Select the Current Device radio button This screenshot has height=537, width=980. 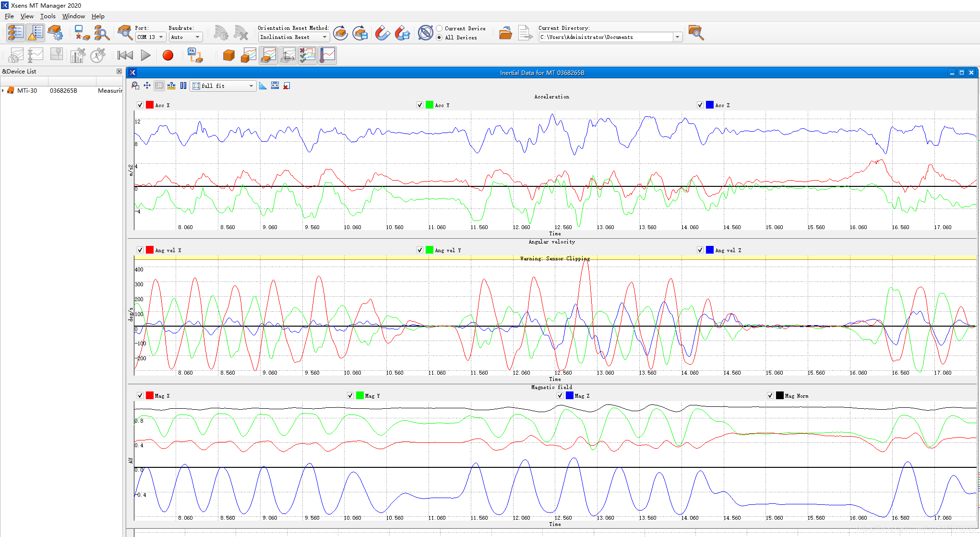[439, 28]
